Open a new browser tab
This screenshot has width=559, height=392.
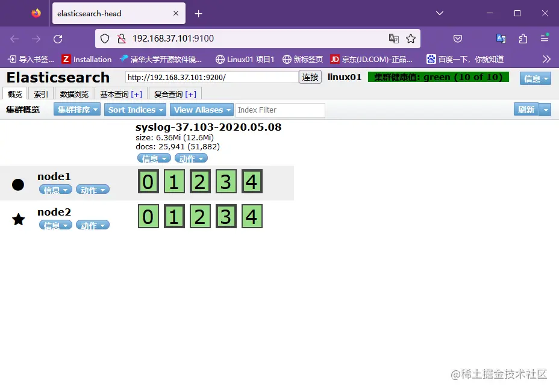(x=199, y=13)
